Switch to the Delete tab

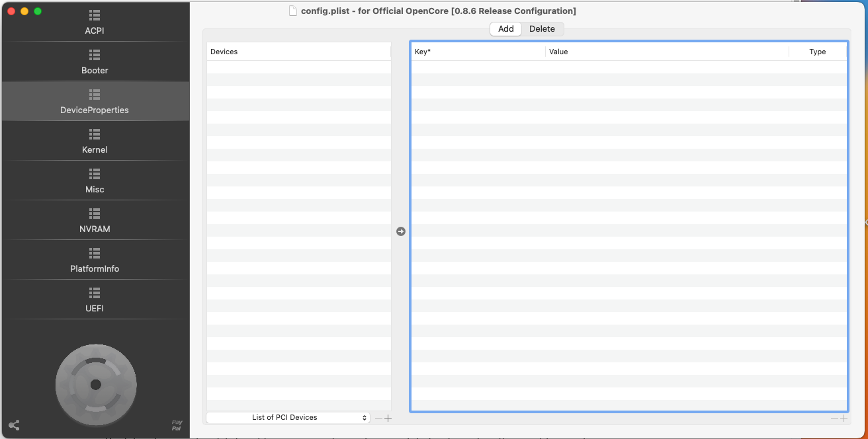pos(542,29)
